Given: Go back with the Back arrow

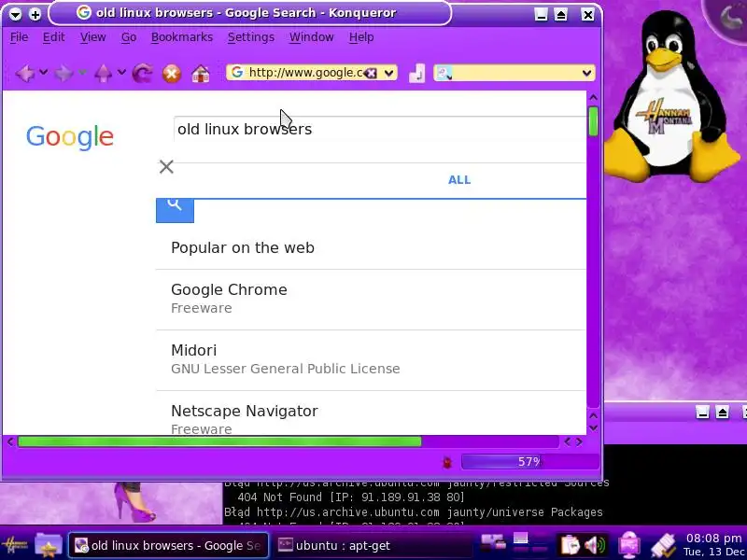Looking at the screenshot, I should tap(25, 74).
